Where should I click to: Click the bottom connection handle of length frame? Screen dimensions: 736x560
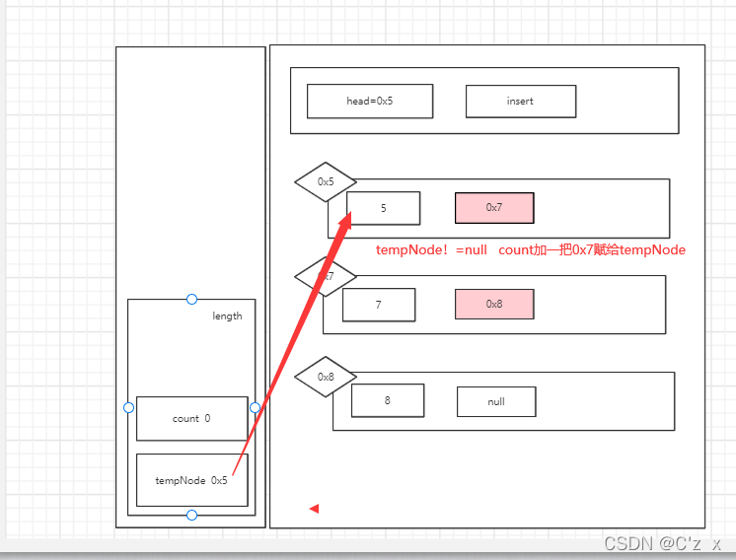point(191,515)
